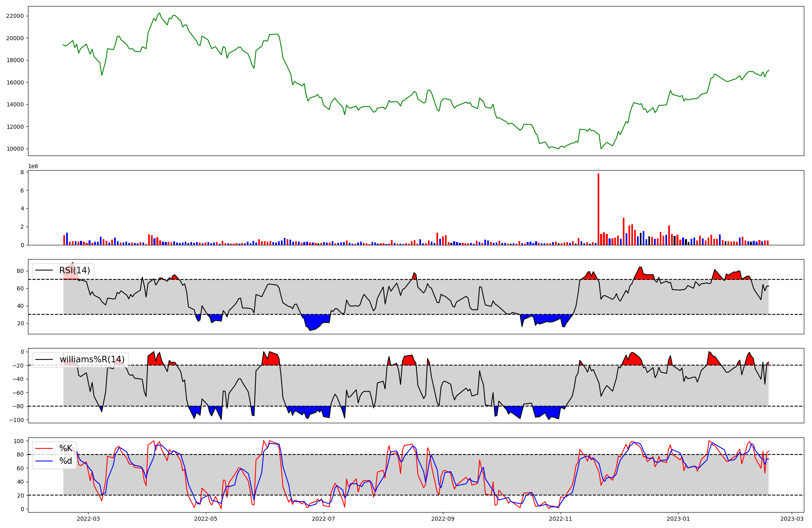Click the 2022-09 x-axis date label
Screen dimensions: 812x528
443,518
